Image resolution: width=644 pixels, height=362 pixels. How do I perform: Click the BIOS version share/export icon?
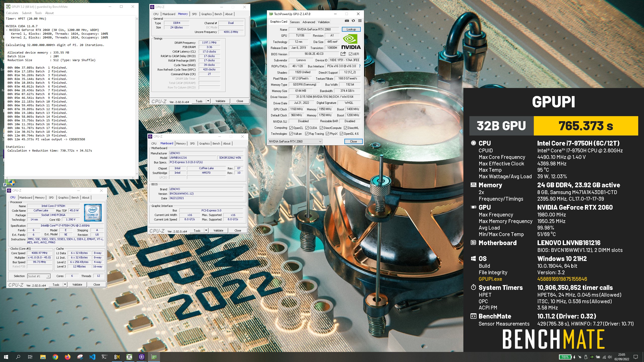click(x=343, y=54)
